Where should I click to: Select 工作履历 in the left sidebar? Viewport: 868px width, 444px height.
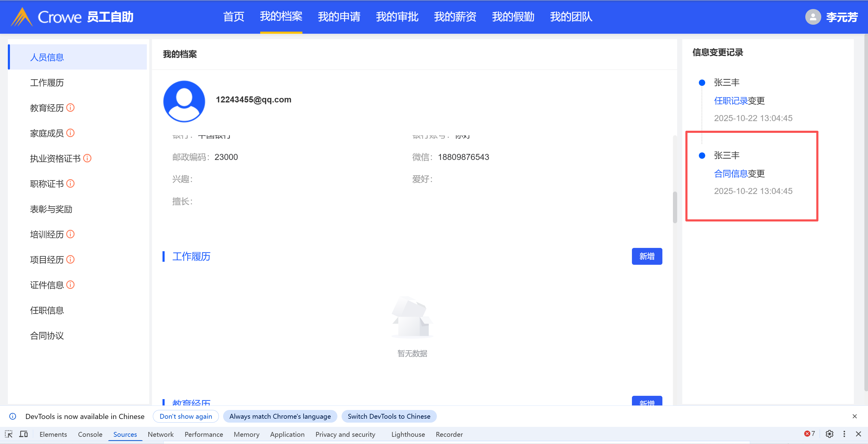[x=47, y=83]
